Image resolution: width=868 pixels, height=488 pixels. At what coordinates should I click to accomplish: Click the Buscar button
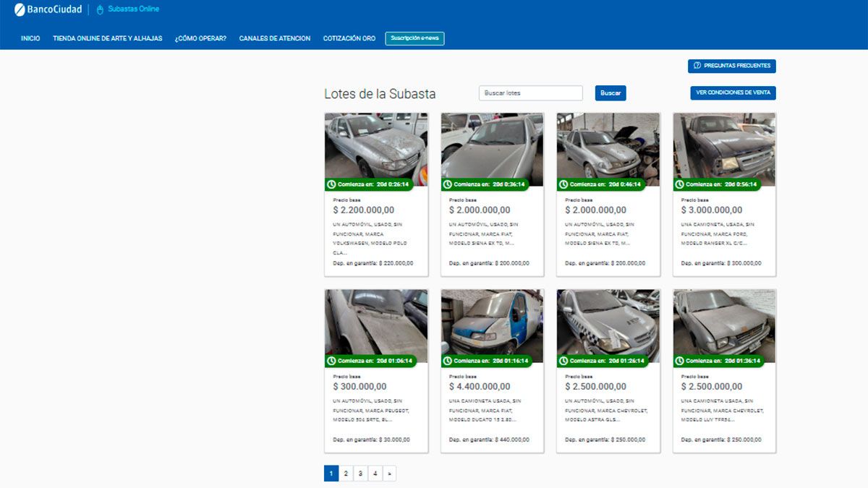[610, 93]
